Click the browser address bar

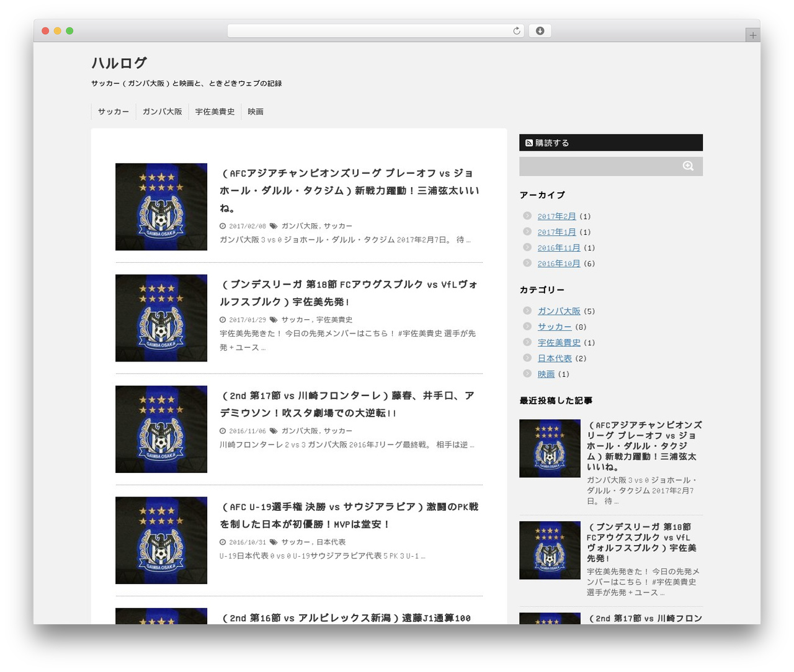(x=376, y=31)
